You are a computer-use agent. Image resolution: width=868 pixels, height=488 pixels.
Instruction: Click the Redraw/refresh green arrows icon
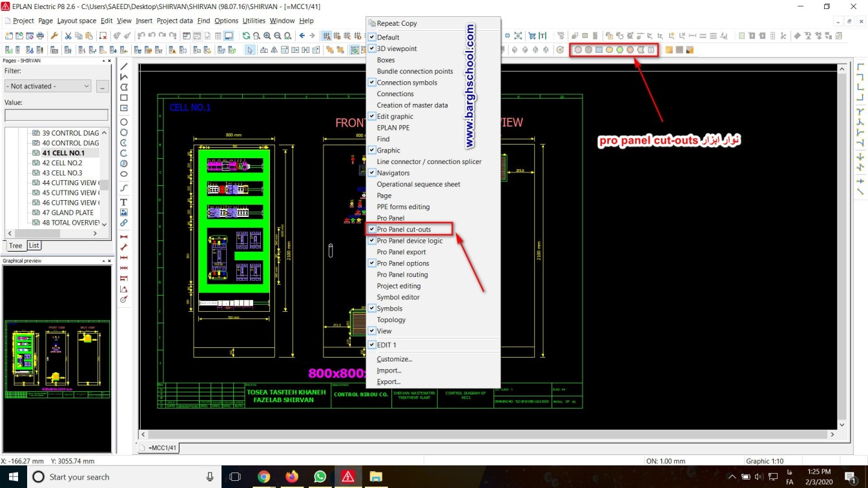[246, 36]
